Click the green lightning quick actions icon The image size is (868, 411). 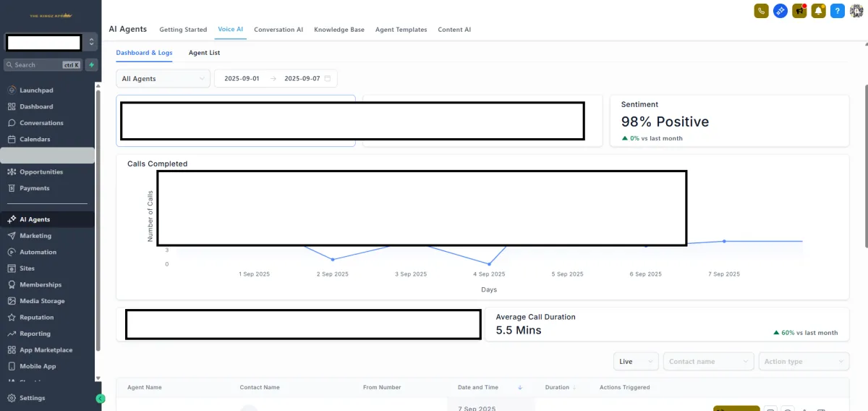[91, 65]
